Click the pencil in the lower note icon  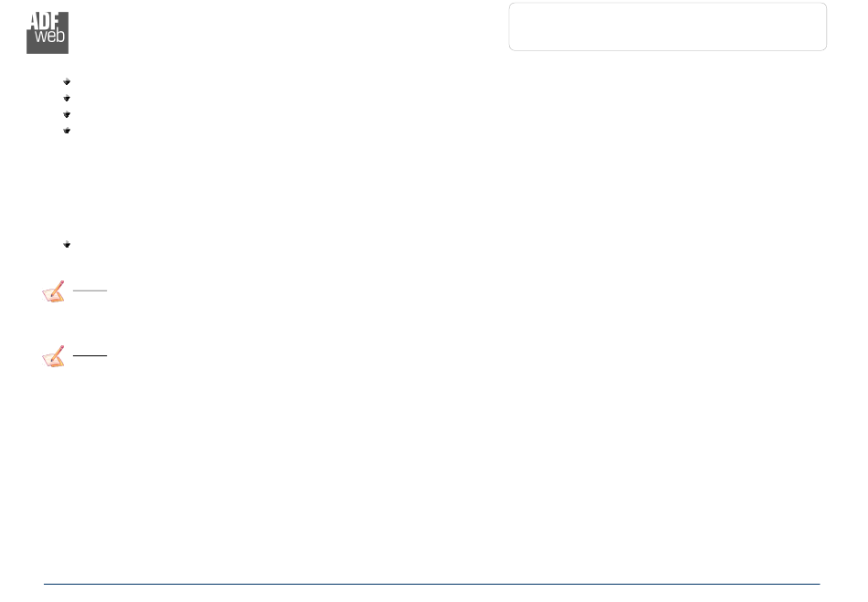point(58,353)
